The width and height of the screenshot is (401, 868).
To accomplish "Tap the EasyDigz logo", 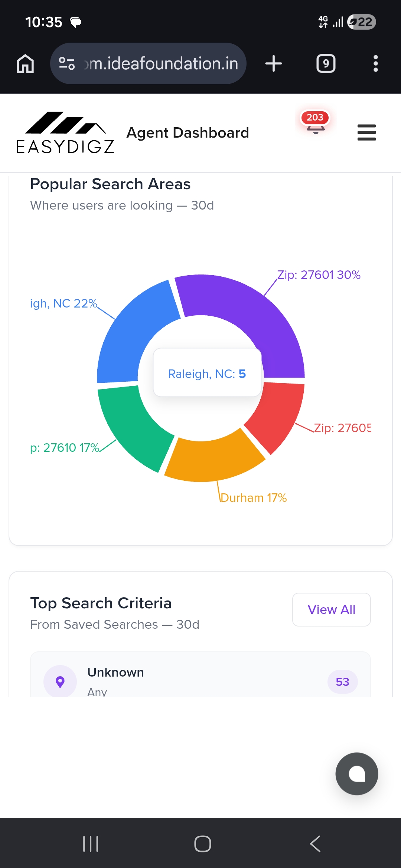I will 65,133.
